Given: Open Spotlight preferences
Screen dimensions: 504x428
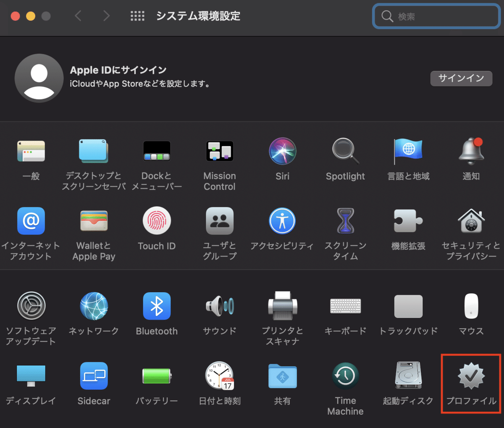Looking at the screenshot, I should (345, 151).
